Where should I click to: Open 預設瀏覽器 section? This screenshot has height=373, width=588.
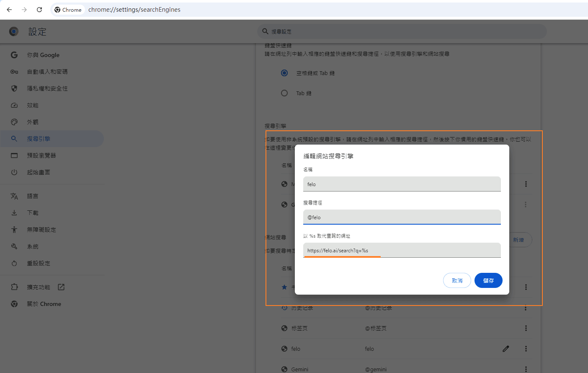(52, 155)
